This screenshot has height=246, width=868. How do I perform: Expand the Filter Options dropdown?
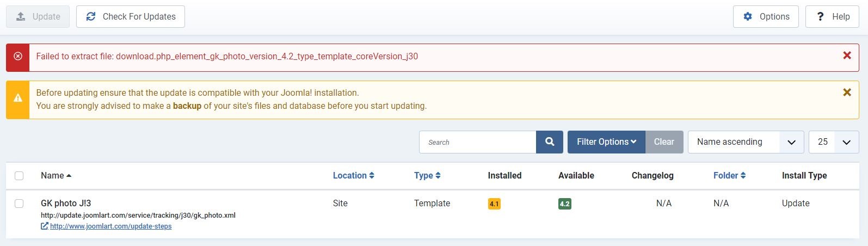606,142
